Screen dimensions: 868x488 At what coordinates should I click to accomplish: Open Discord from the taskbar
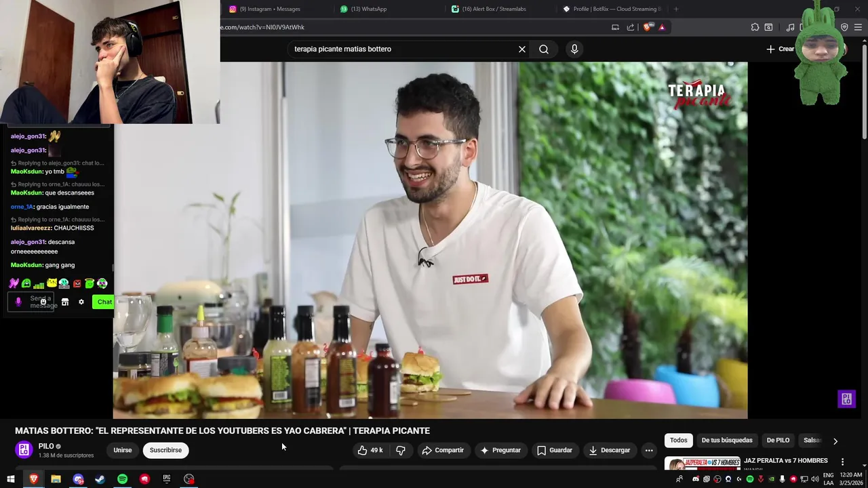(x=78, y=479)
